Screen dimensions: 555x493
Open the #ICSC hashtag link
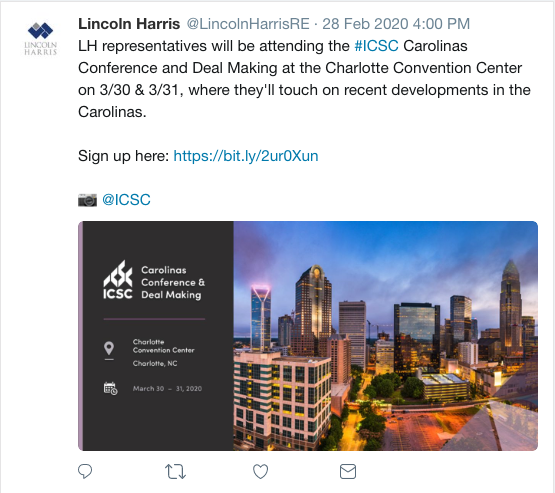tap(376, 46)
